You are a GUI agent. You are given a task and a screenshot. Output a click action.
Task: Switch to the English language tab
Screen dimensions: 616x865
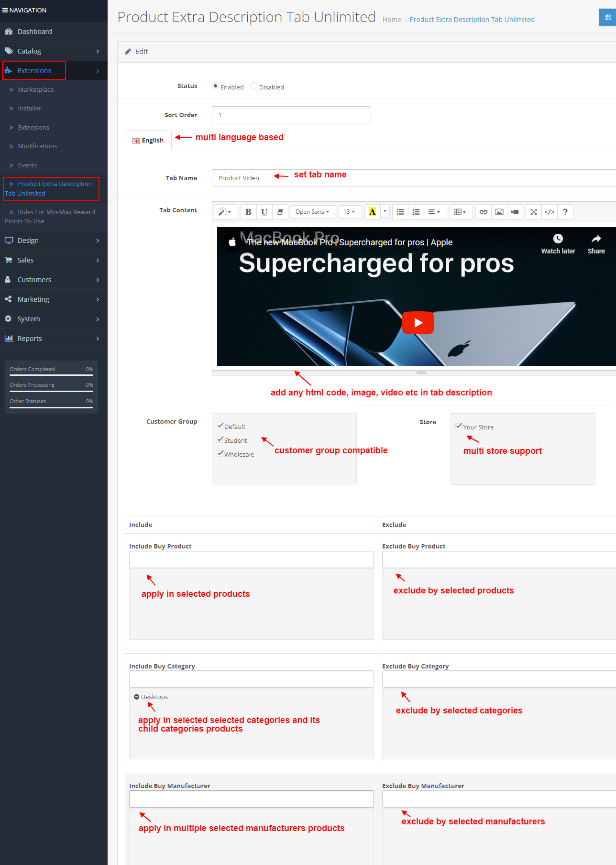pos(148,140)
